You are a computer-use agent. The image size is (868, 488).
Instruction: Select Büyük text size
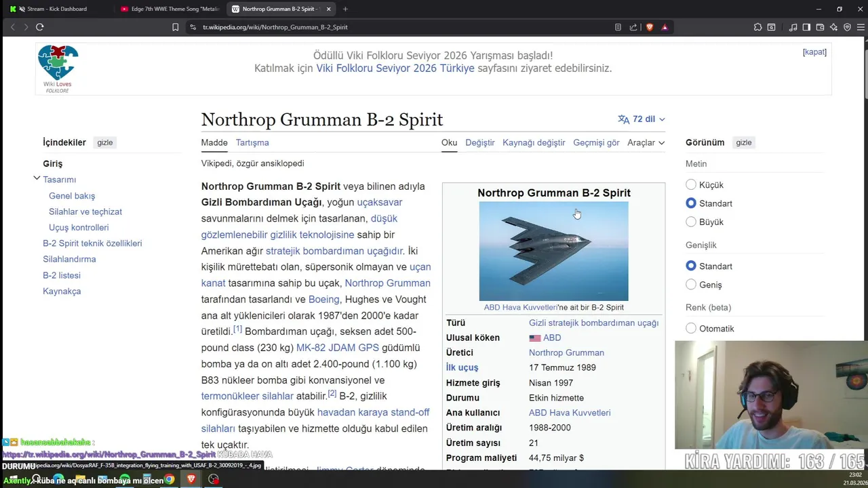[691, 222]
